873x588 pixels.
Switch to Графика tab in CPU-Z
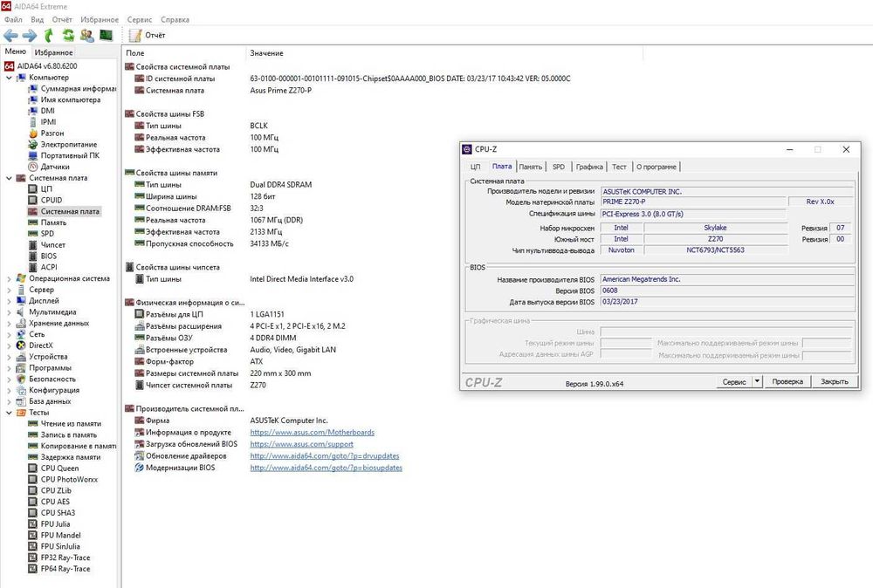(x=589, y=167)
